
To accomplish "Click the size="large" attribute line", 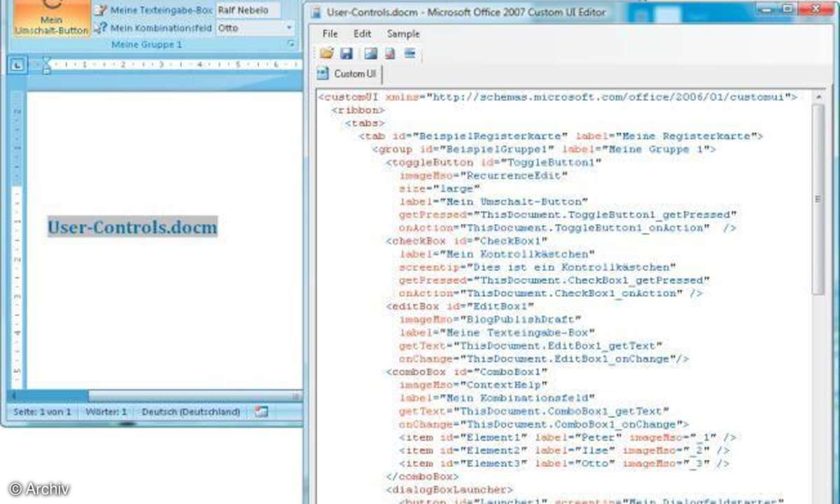I will coord(440,188).
